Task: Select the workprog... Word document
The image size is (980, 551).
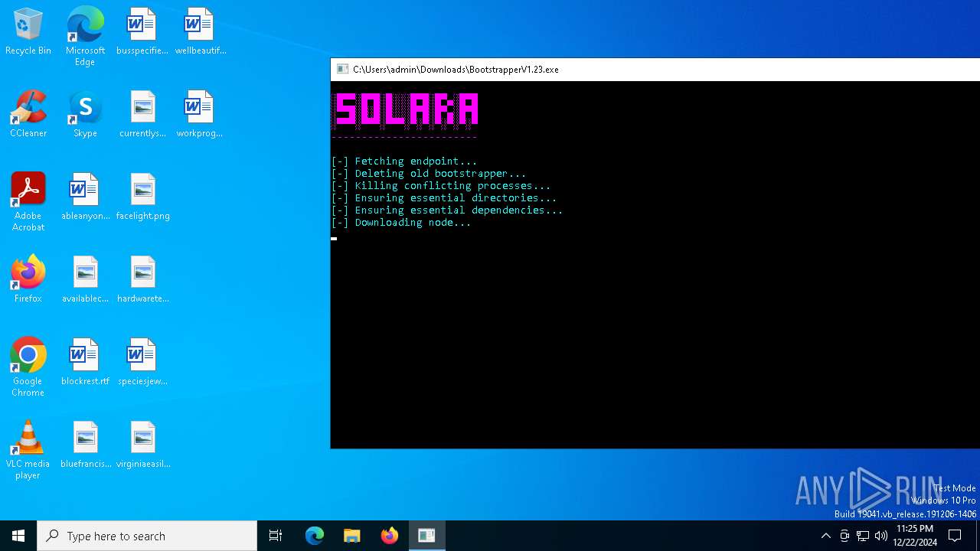Action: coord(199,115)
